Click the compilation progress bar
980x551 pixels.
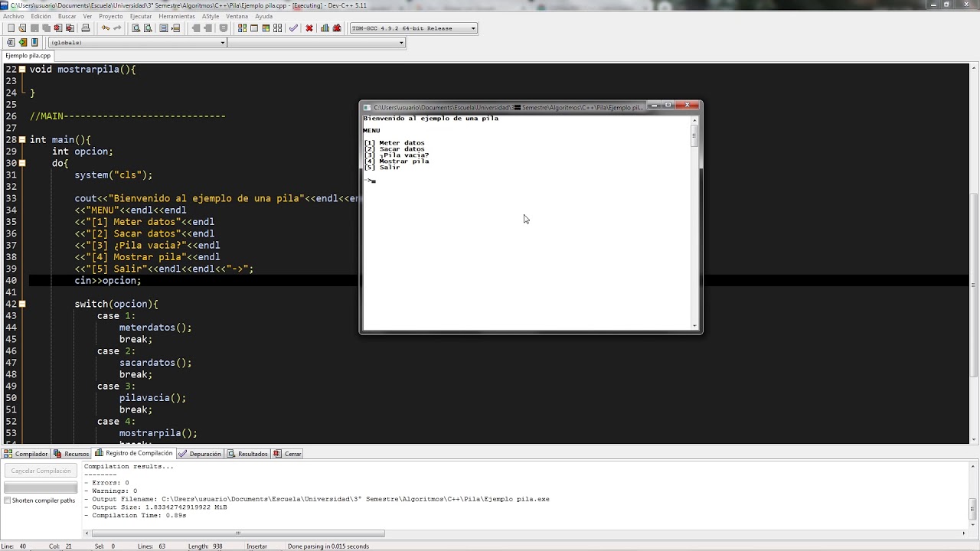pos(41,487)
